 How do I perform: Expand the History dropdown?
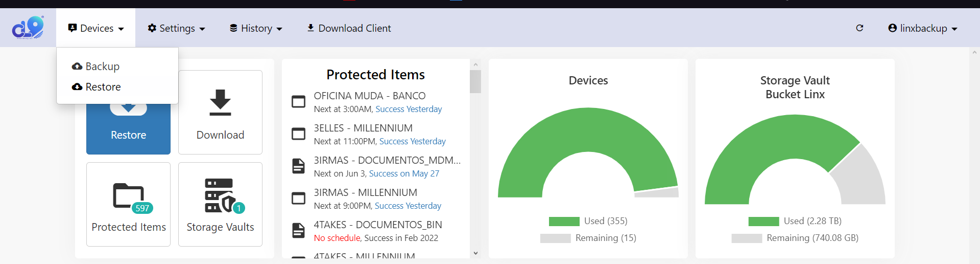[256, 28]
